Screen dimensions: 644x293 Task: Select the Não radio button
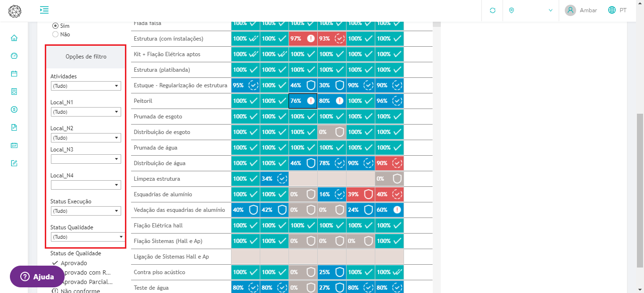point(56,34)
